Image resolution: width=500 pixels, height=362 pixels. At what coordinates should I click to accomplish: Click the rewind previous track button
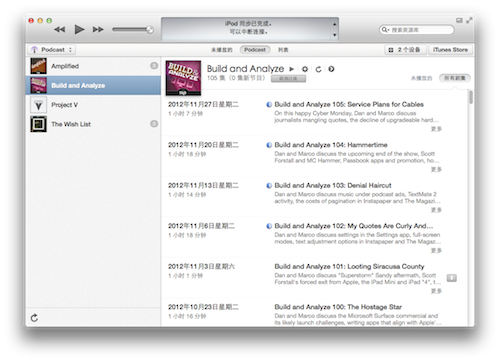60,30
